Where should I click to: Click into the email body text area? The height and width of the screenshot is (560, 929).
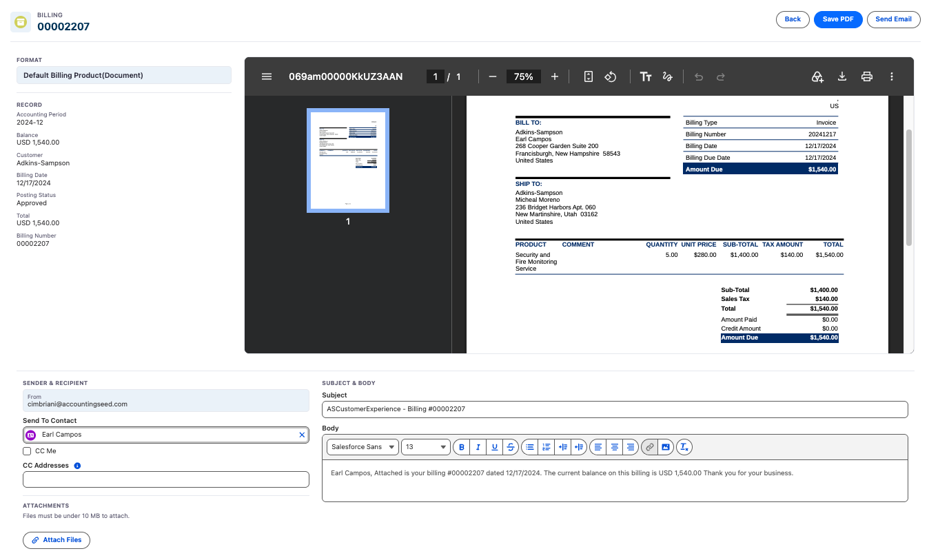click(615, 481)
